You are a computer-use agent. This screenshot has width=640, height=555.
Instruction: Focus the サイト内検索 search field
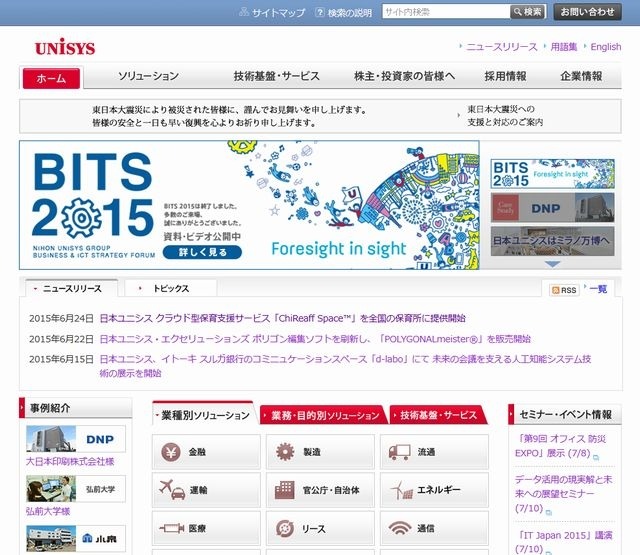click(x=446, y=12)
